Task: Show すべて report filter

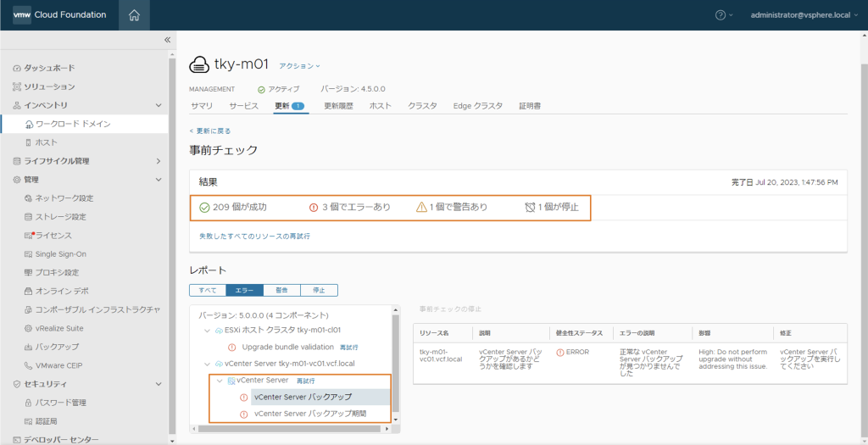Action: click(x=208, y=290)
